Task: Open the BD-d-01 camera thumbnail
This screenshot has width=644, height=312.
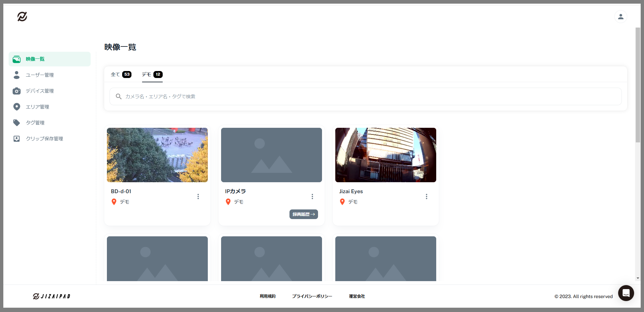Action: 157,155
